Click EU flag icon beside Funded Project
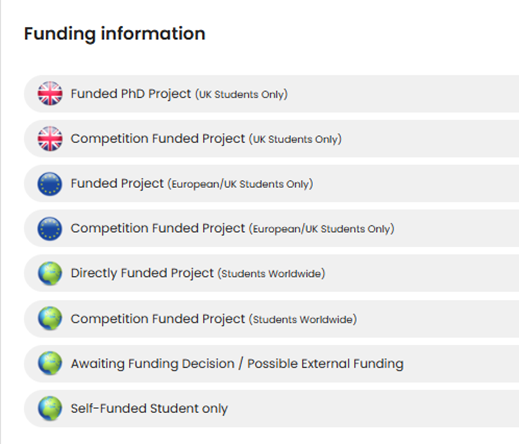This screenshot has width=519, height=444. pyautogui.click(x=50, y=184)
